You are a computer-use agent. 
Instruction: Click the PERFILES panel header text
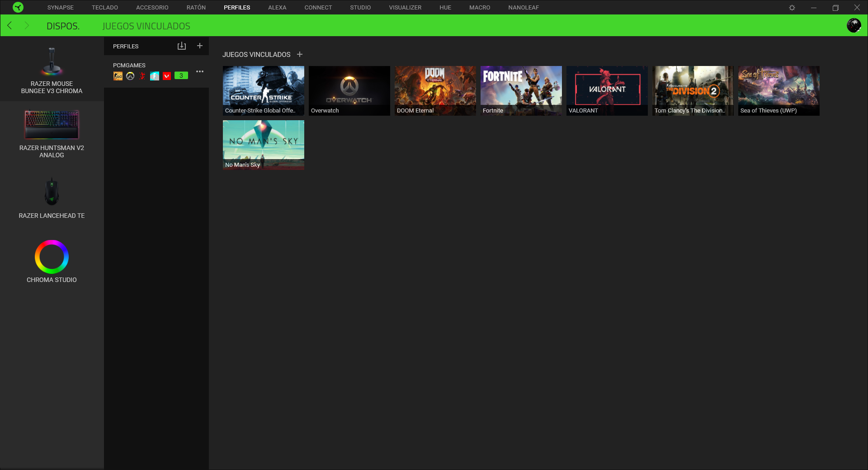tap(126, 47)
